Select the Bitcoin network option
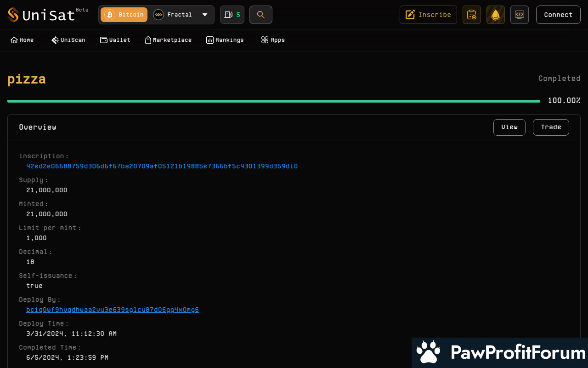This screenshot has height=368, width=588. point(124,15)
